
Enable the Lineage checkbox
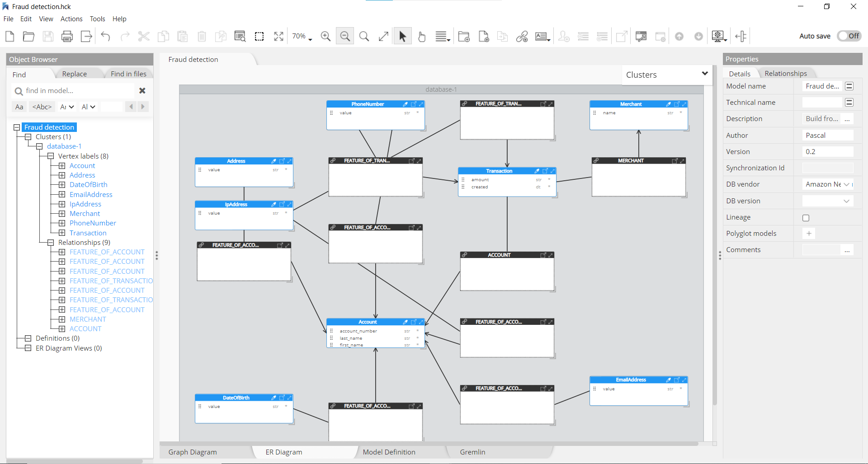806,218
